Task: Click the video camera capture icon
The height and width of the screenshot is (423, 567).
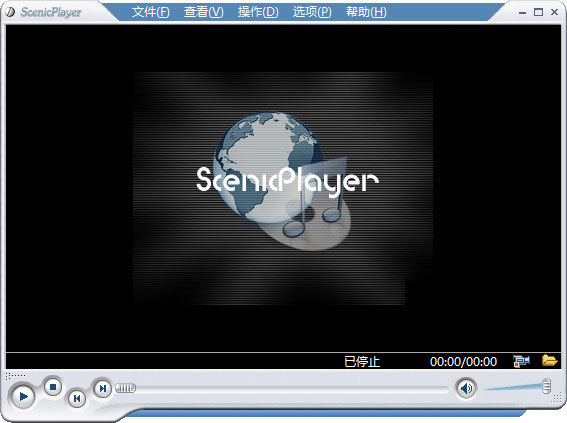Action: 521,361
